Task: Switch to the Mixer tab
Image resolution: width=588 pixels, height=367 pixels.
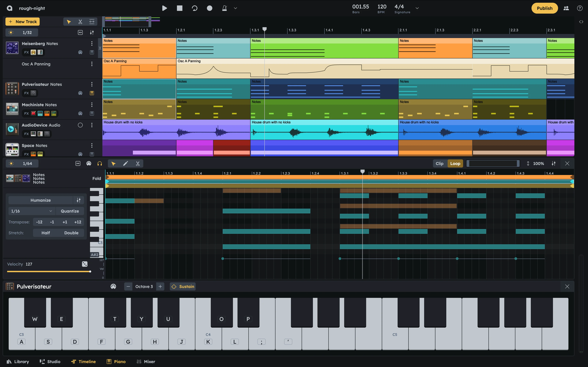Action: 146,361
